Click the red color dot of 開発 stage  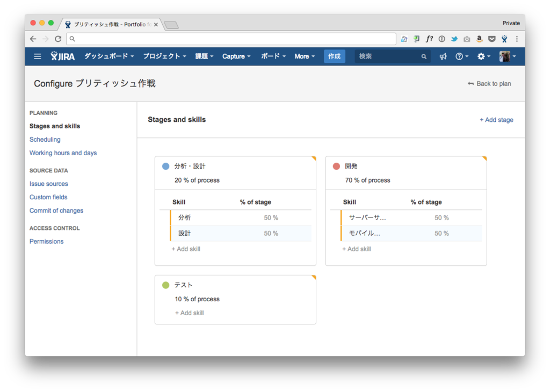coord(336,166)
